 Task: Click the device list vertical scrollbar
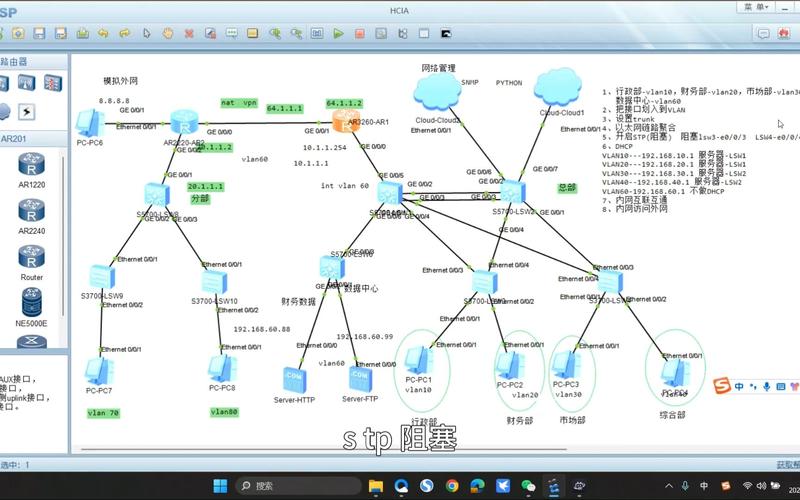click(x=63, y=235)
